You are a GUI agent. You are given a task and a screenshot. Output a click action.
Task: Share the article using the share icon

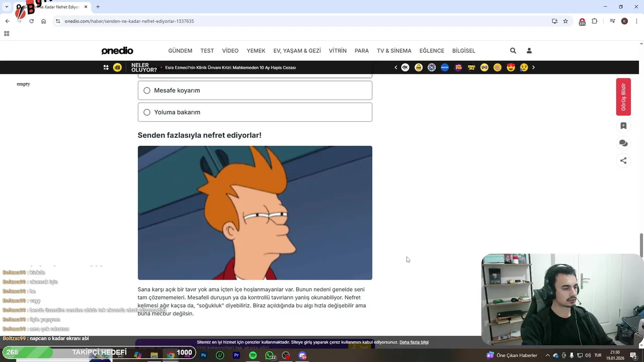[623, 161]
